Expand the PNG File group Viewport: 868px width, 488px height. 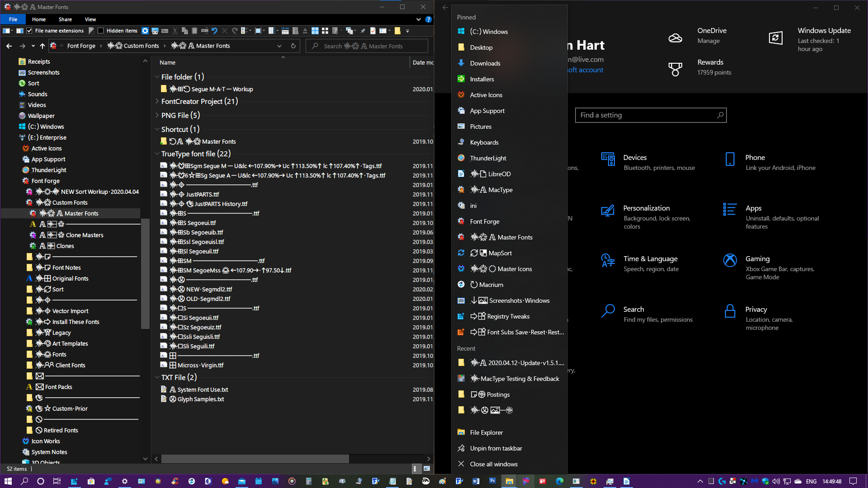157,115
